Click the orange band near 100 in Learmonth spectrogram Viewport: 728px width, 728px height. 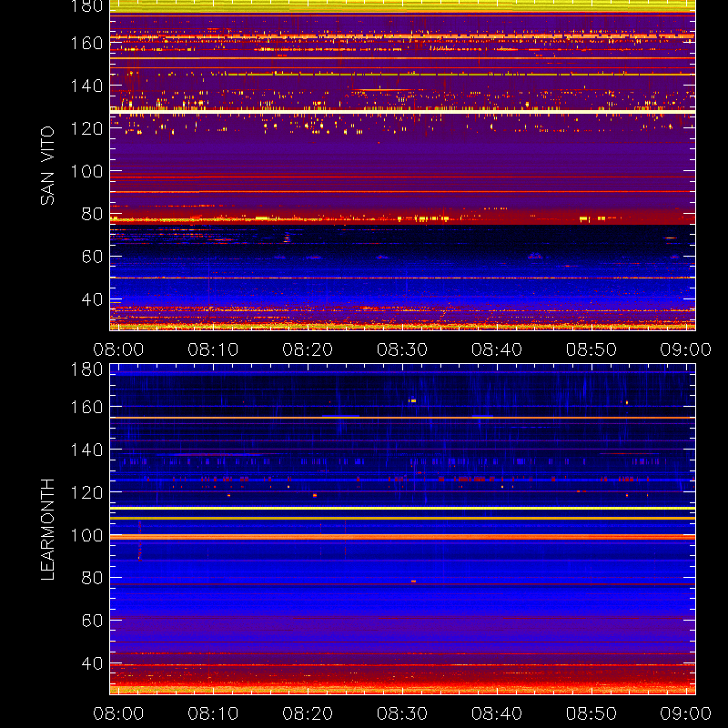coord(402,537)
